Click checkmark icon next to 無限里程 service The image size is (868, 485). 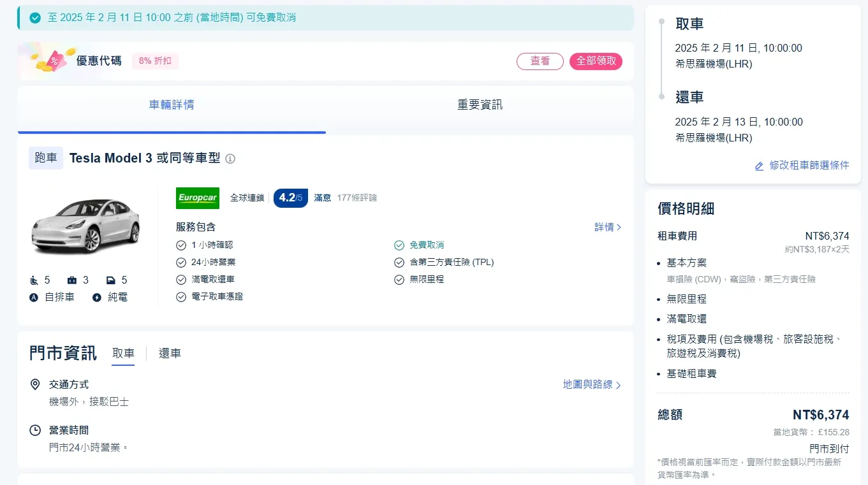pos(399,280)
